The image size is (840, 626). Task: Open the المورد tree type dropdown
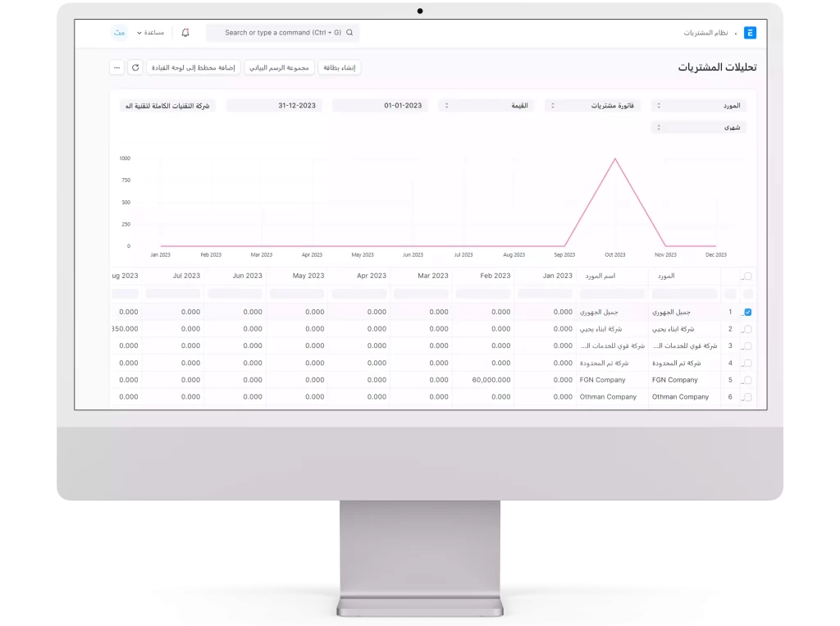(x=699, y=106)
